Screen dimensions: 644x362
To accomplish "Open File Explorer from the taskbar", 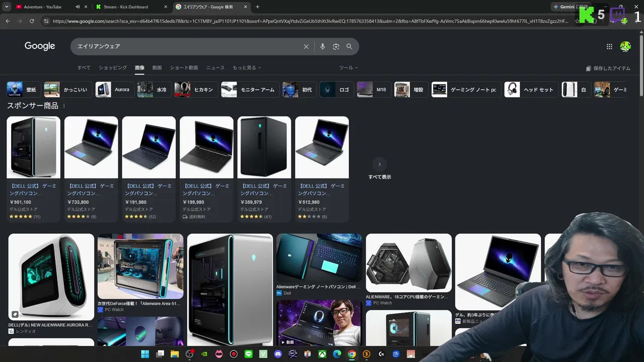I will [175, 354].
